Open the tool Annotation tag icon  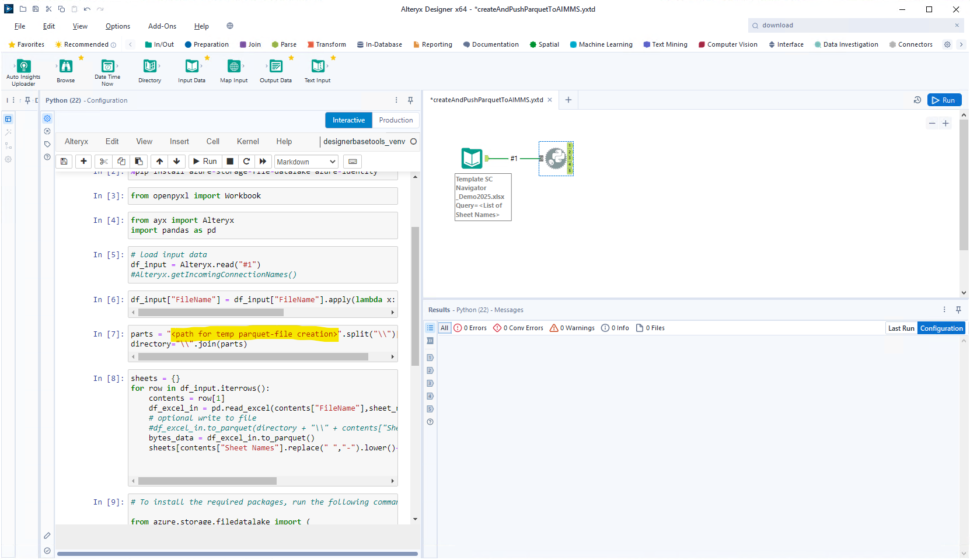[47, 144]
